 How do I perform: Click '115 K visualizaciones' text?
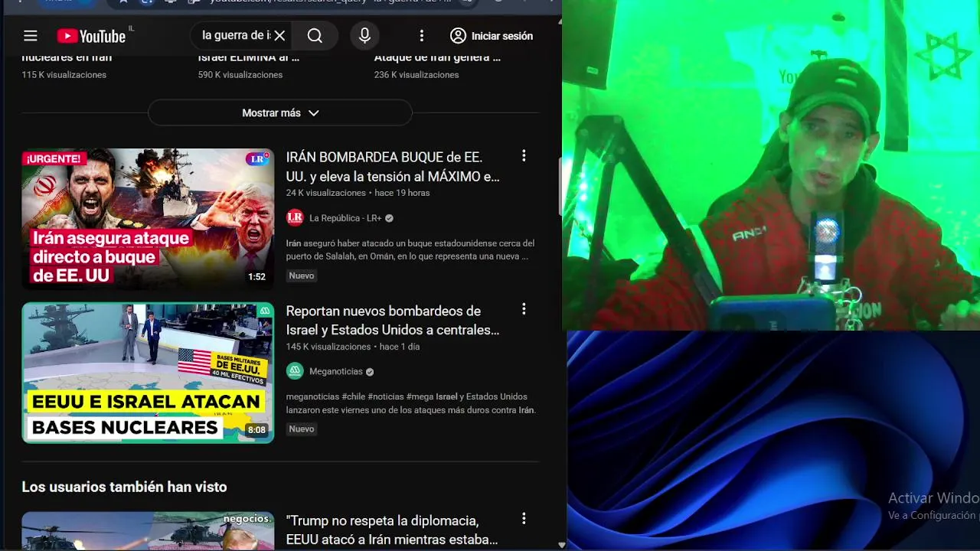(64, 75)
